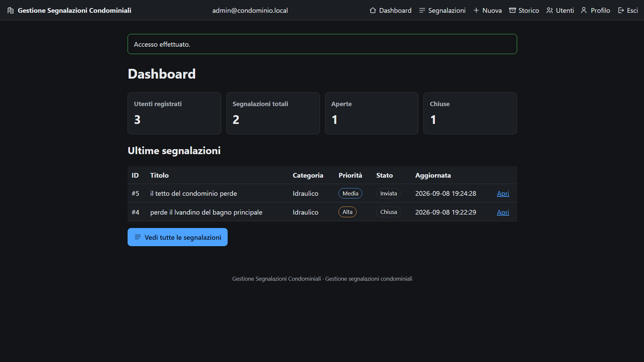Viewport: 644px width, 362px height.
Task: Open Dashboard from the navigation bar
Action: tap(390, 10)
